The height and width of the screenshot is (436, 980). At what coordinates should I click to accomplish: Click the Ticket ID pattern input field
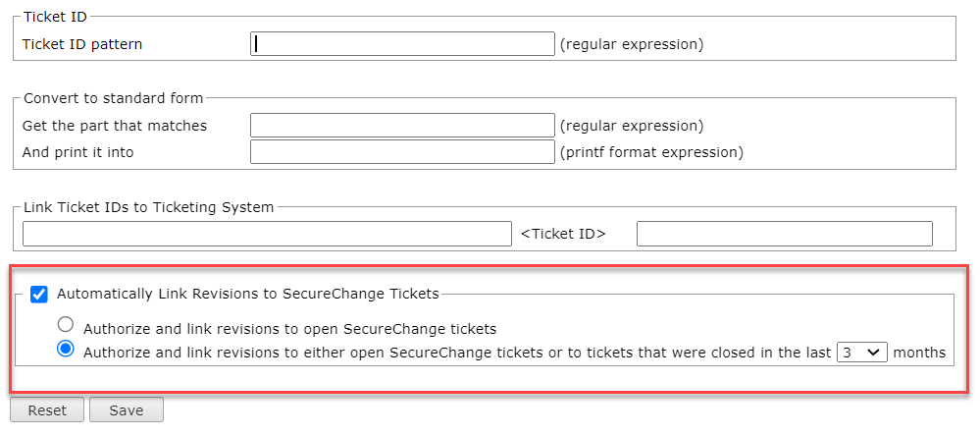coord(402,44)
